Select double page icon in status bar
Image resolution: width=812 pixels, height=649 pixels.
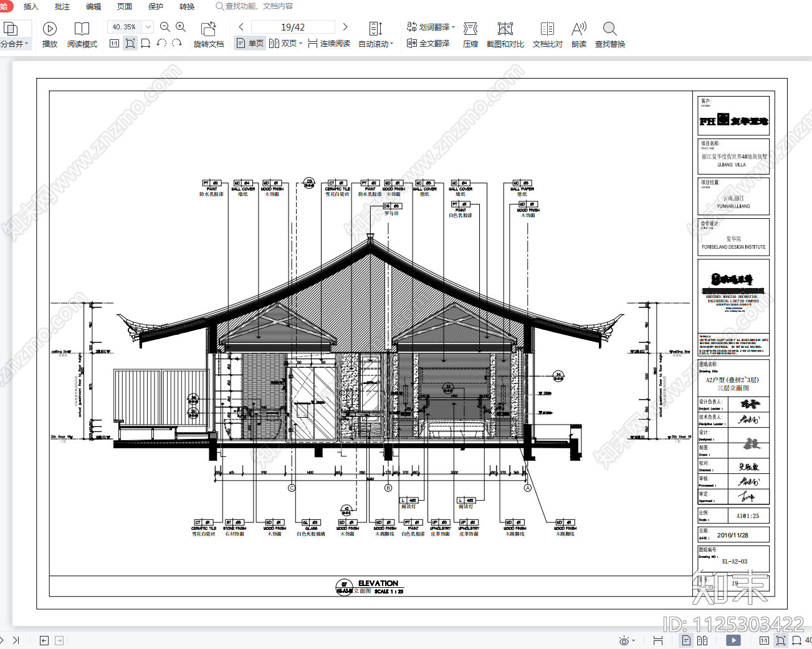point(702,640)
